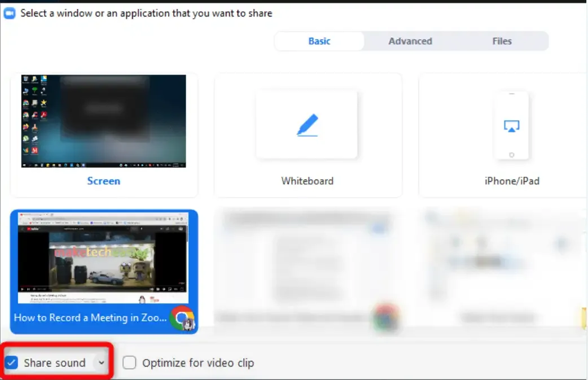The image size is (588, 380).
Task: Click the home button on the iPhone graphic
Action: click(x=511, y=154)
